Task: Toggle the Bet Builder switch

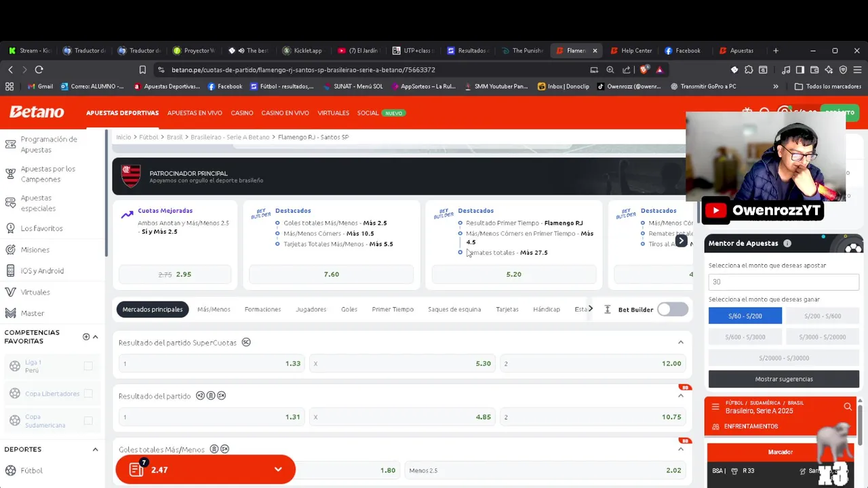Action: pos(672,310)
